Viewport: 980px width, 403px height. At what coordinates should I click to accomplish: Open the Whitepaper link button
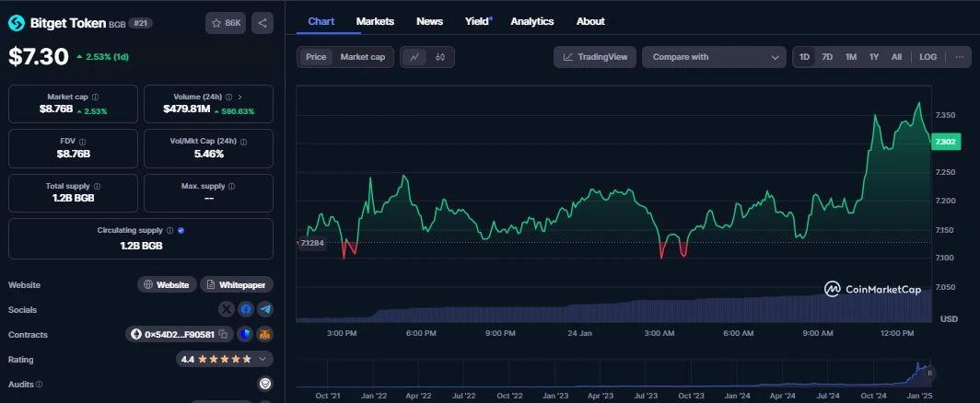tap(237, 285)
